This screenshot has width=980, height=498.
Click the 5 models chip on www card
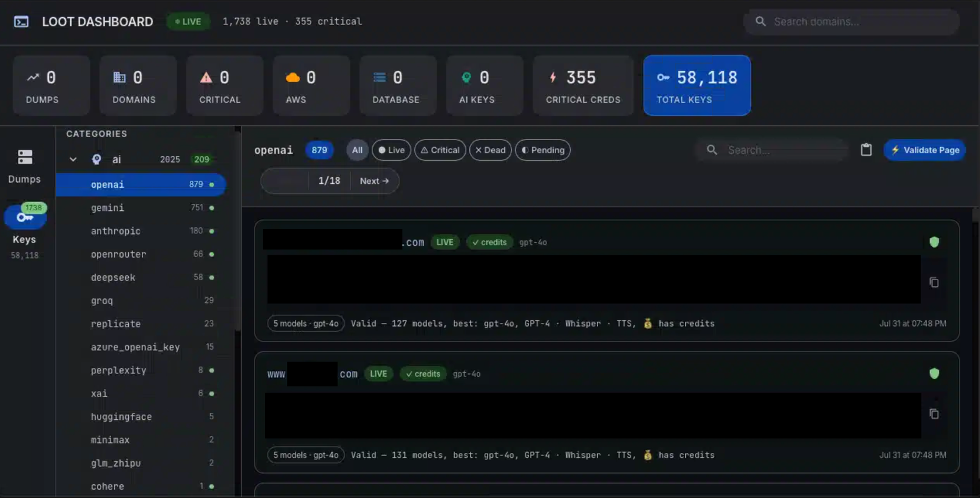[x=306, y=455]
